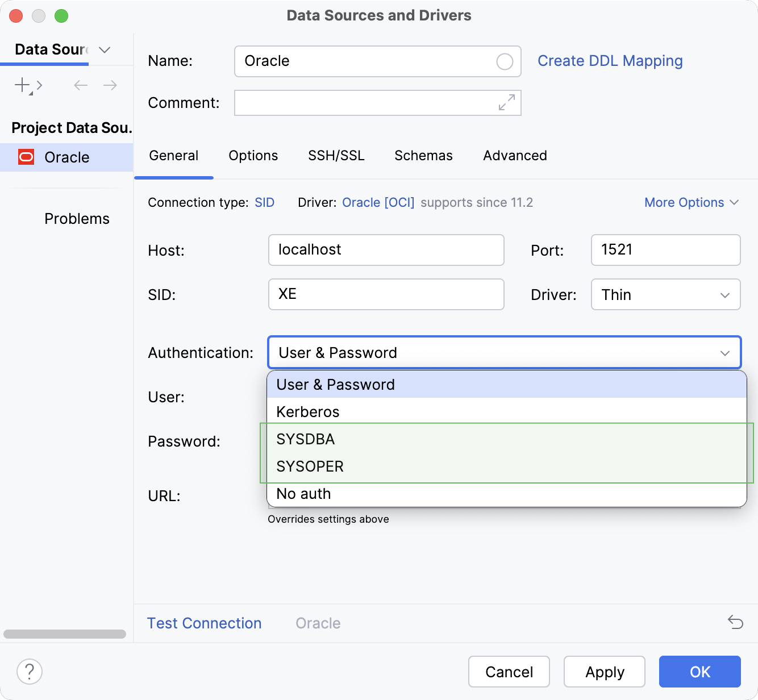Click the Host field containing localhost
758x700 pixels.
click(x=386, y=250)
